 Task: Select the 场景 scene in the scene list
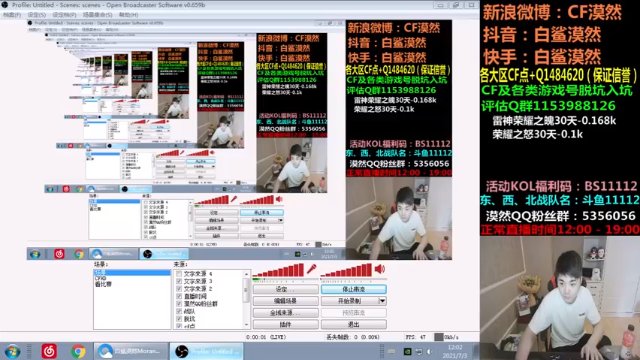pyautogui.click(x=132, y=272)
